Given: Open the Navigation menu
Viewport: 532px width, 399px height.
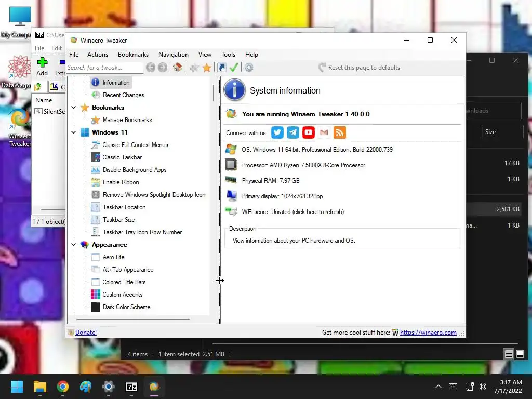Looking at the screenshot, I should tap(174, 54).
